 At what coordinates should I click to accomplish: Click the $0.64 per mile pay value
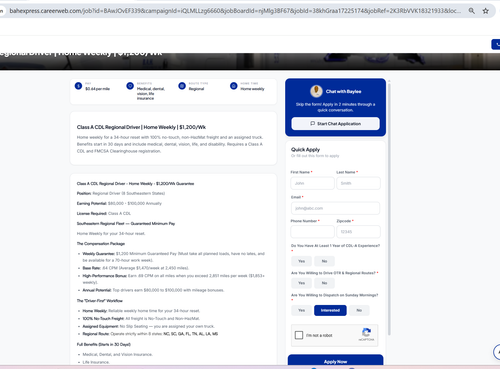click(x=97, y=89)
